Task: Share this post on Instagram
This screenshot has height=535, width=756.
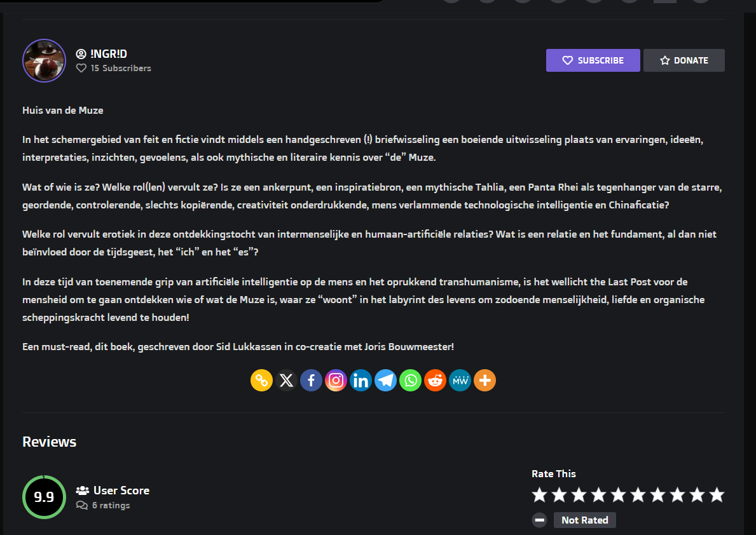Action: click(x=336, y=381)
